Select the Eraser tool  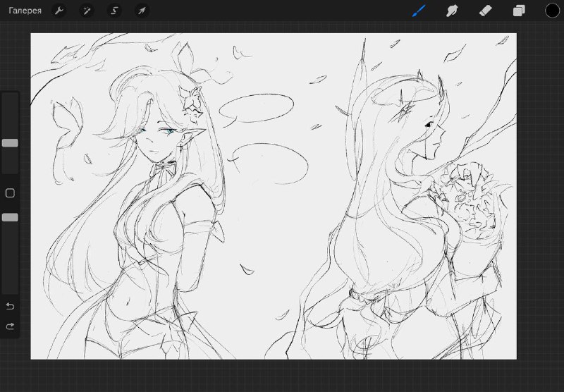(x=486, y=11)
